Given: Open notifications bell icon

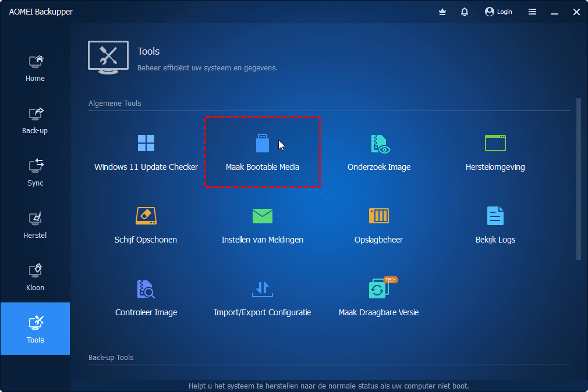Looking at the screenshot, I should pos(464,12).
